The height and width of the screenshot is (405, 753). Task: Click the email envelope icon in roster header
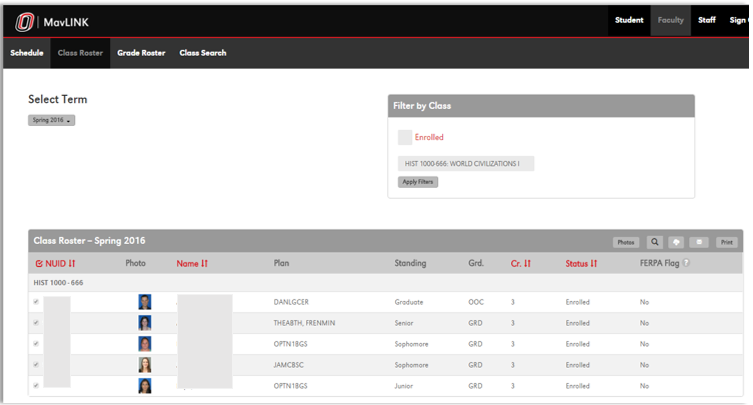[699, 242]
